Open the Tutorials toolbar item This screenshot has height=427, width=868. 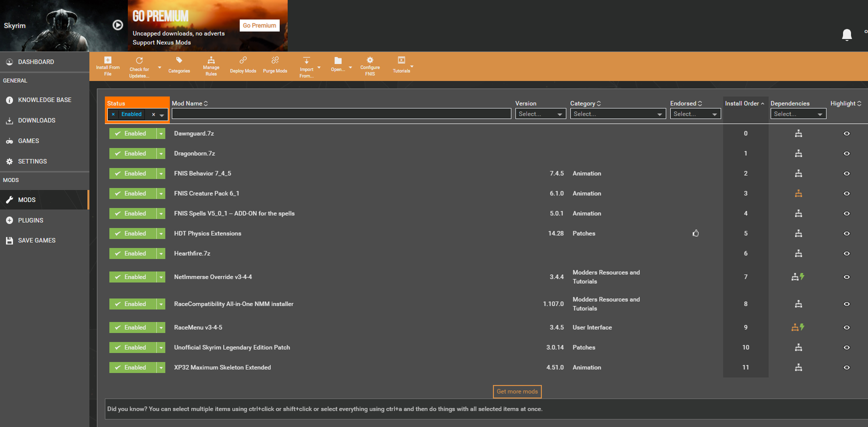pyautogui.click(x=402, y=65)
